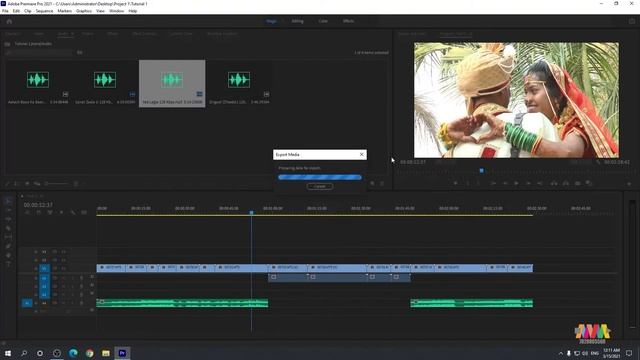The width and height of the screenshot is (640, 360).
Task: Open the Program monitor button editor
Action: (x=629, y=184)
